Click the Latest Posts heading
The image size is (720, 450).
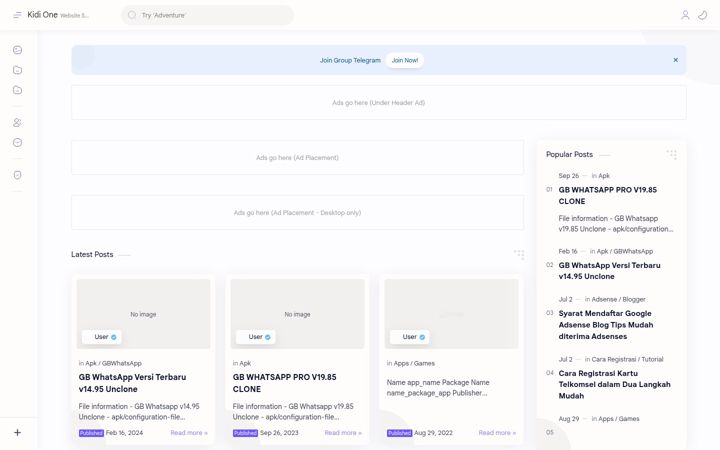coord(92,254)
